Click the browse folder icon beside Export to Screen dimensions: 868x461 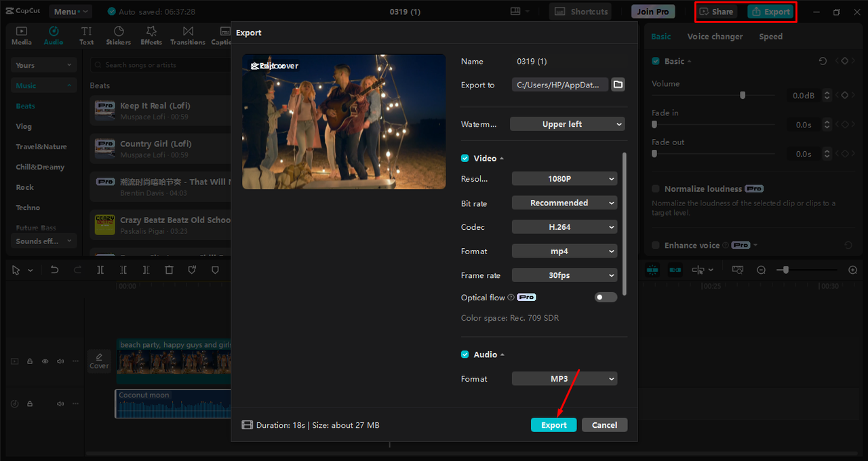click(x=618, y=85)
